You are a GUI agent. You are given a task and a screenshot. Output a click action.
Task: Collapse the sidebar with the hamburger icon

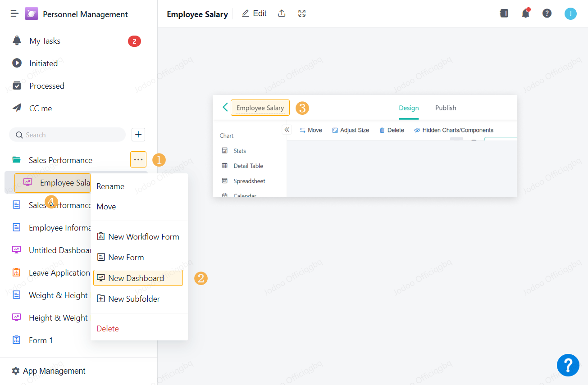[14, 13]
